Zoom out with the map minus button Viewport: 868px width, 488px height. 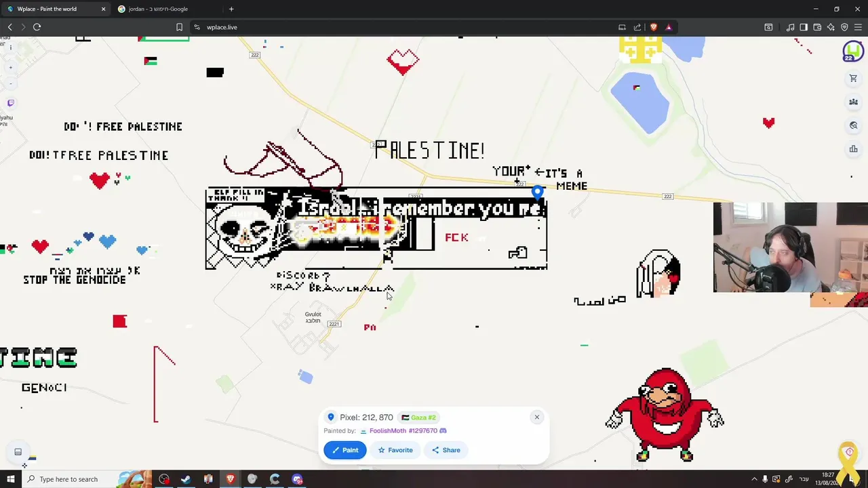10,83
